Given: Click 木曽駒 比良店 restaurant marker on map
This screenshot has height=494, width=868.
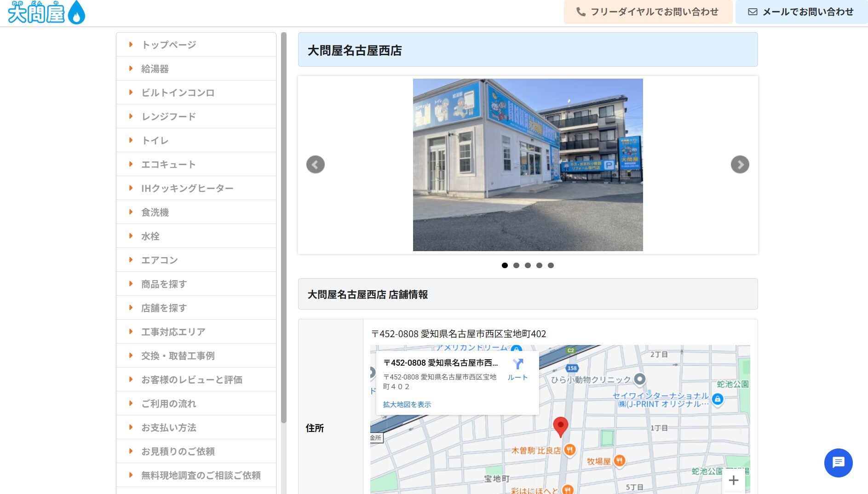Looking at the screenshot, I should 569,450.
